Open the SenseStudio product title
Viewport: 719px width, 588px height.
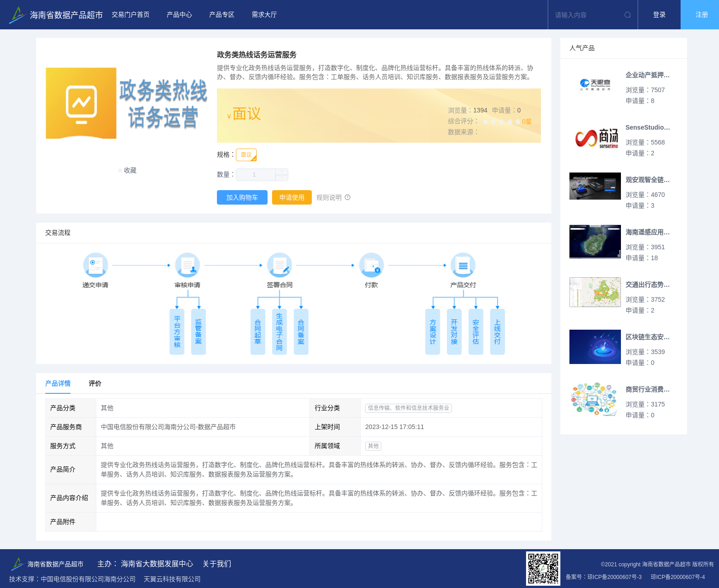coord(648,127)
